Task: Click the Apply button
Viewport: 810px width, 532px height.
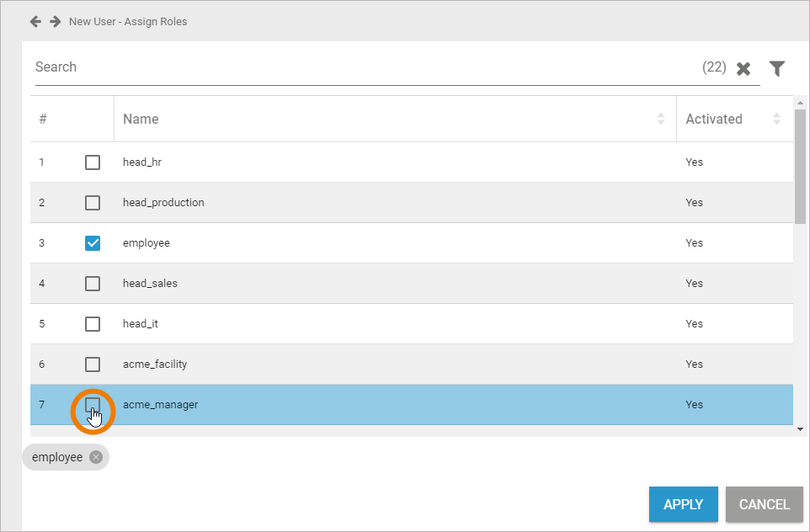Action: tap(683, 504)
